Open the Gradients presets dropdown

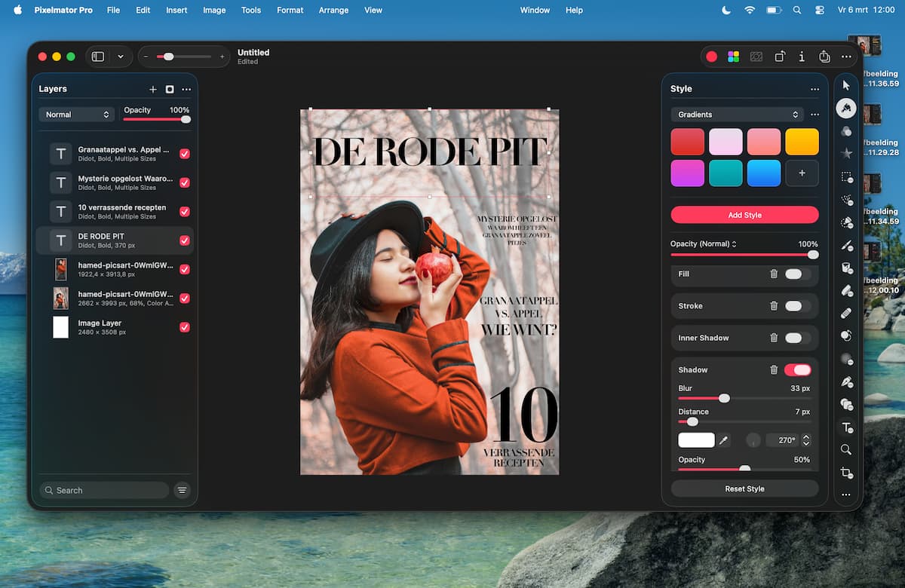[x=736, y=115]
